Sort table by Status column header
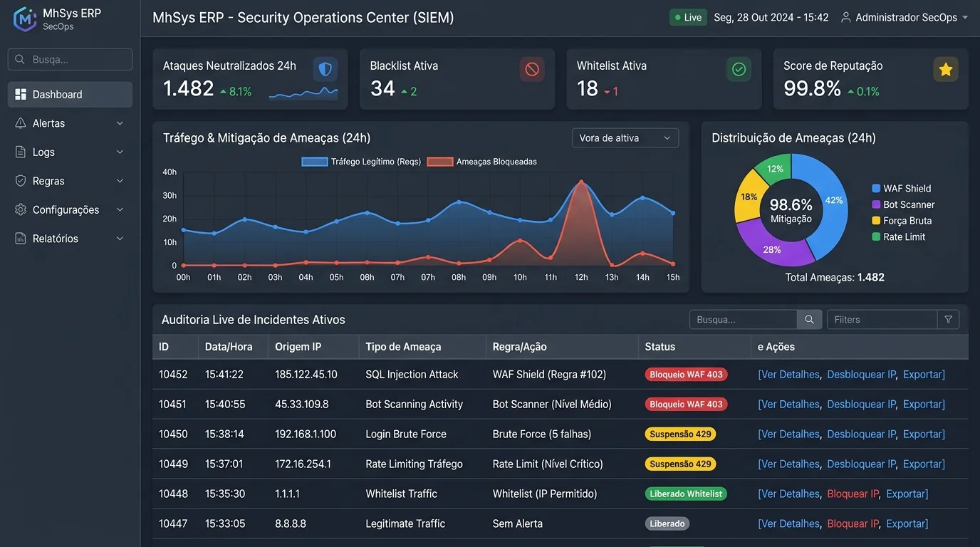The height and width of the screenshot is (547, 980). pos(660,347)
